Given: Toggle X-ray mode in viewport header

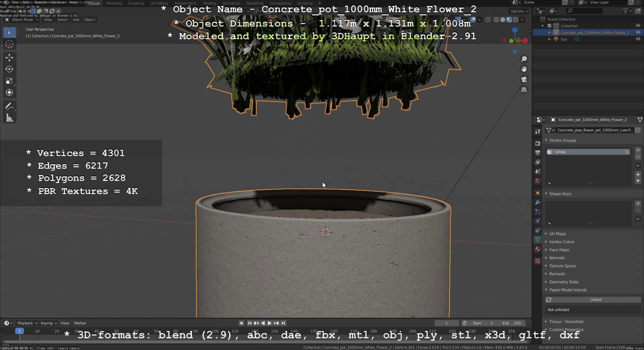Looking at the screenshot, I should click(x=488, y=19).
